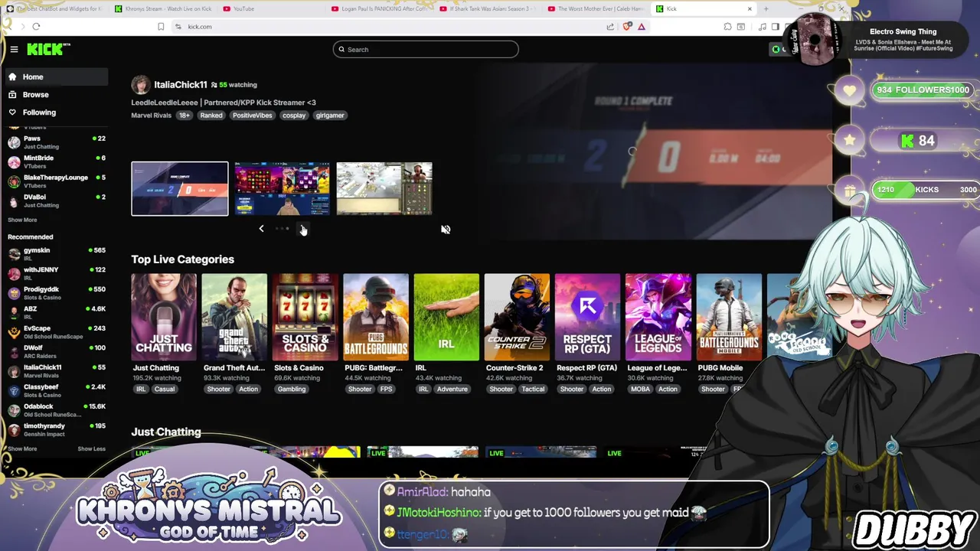Viewport: 980px width, 551px height.
Task: Open timothyrandy channel in sidebar
Action: click(57, 429)
